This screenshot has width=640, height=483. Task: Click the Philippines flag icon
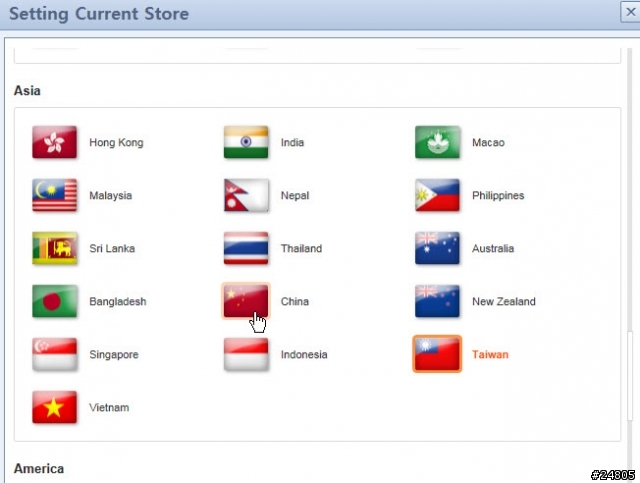[437, 195]
